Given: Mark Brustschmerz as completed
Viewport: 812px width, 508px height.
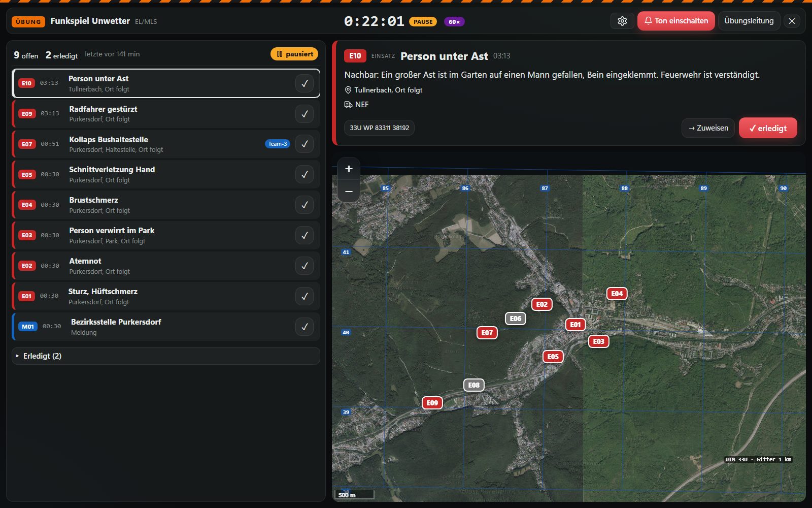Looking at the screenshot, I should click(x=304, y=205).
